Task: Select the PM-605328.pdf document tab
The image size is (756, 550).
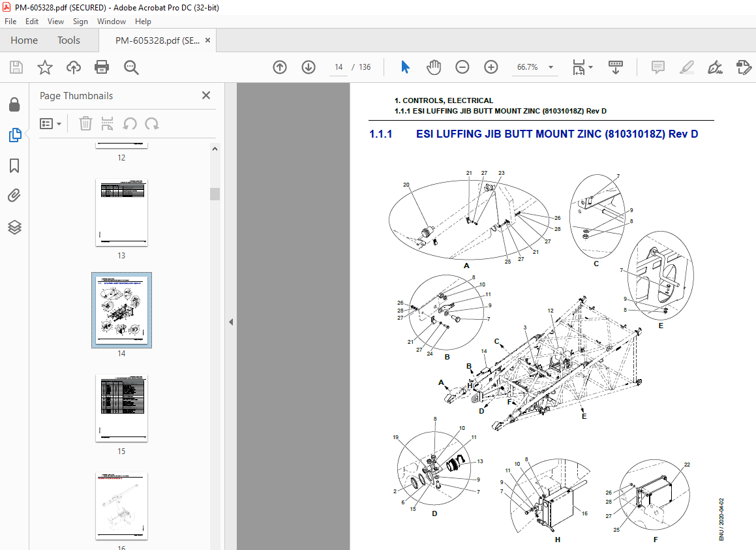Action: point(157,40)
